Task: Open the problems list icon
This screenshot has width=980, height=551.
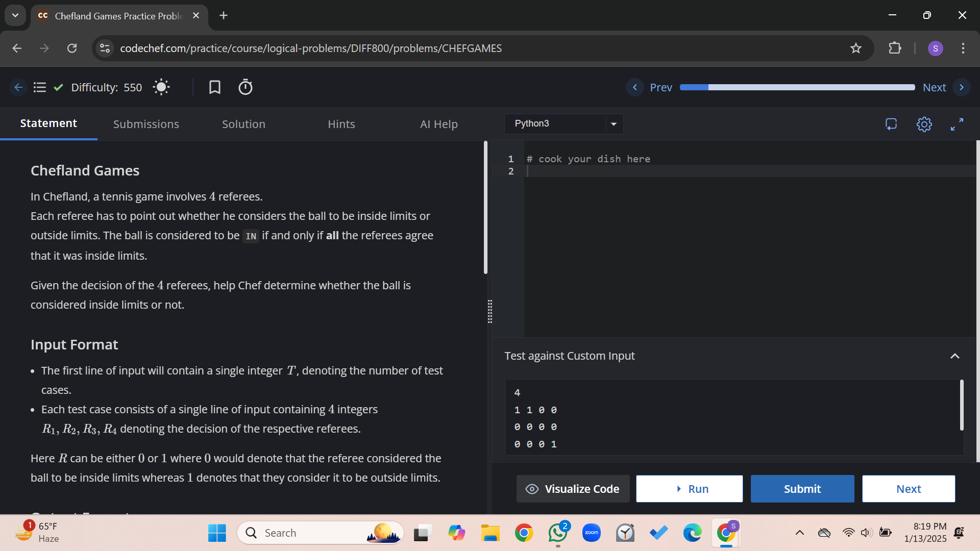Action: [x=39, y=87]
